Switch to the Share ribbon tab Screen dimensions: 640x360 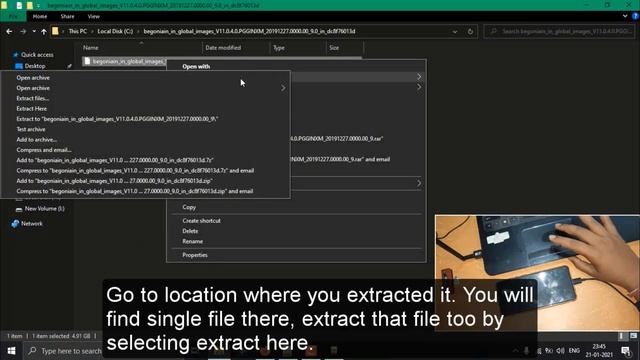tap(67, 16)
